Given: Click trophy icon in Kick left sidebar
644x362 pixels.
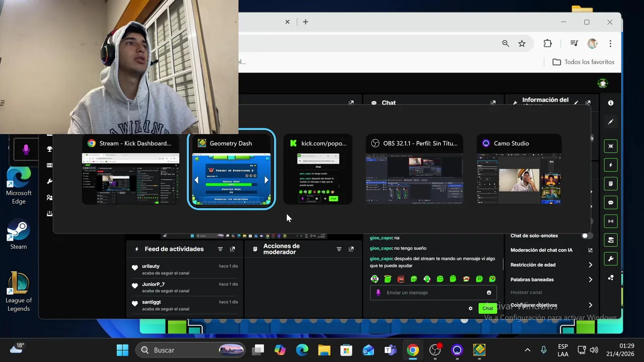Looking at the screenshot, I should click(49, 149).
